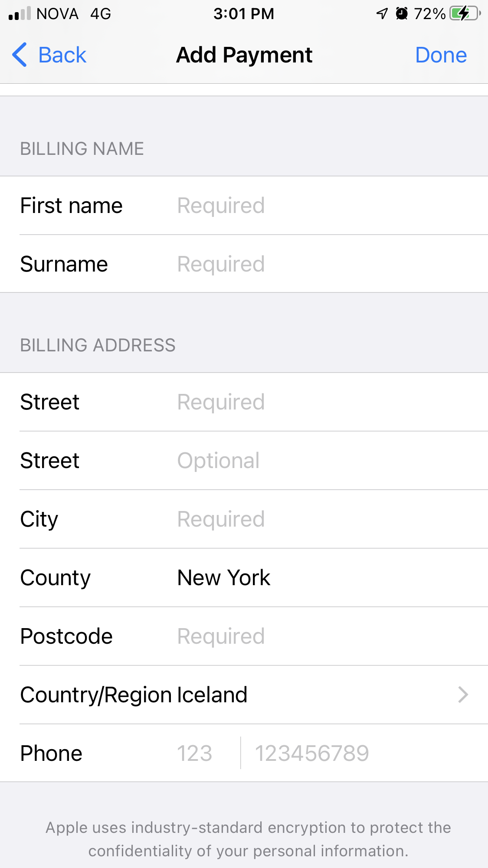
Task: Tap Done to save payment
Action: pos(441,55)
